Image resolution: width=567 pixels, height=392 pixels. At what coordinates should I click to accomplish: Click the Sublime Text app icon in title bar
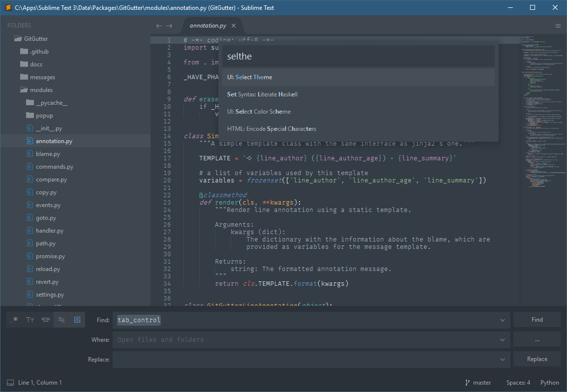(x=8, y=7)
